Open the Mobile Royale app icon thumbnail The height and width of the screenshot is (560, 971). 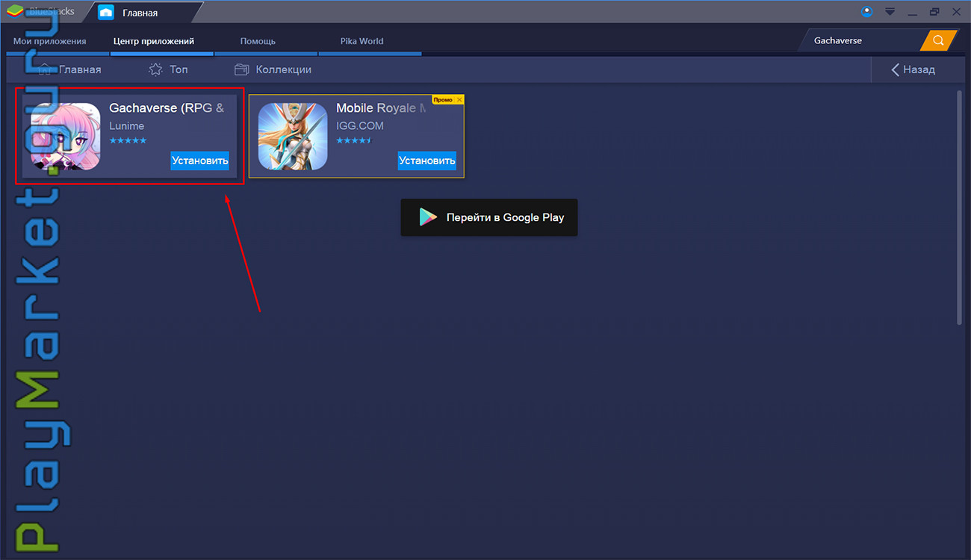pos(293,136)
